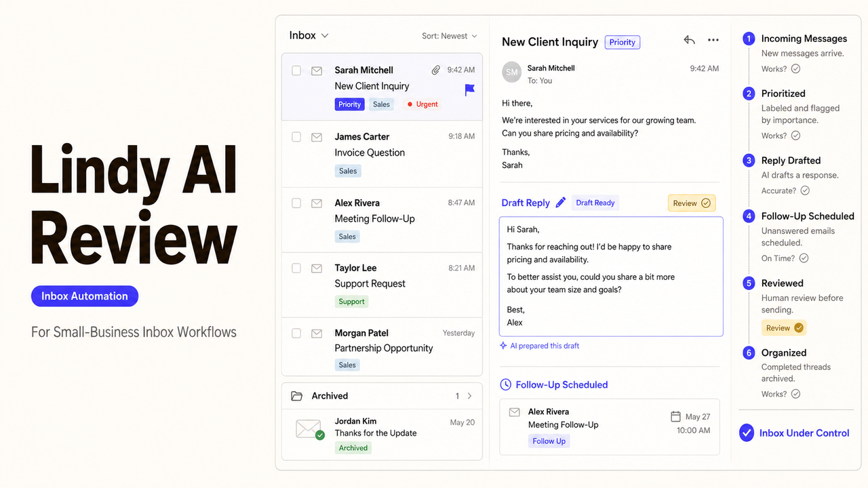Viewport: 868px width, 488px height.
Task: Click the Inbox Under Control label
Action: click(x=804, y=433)
